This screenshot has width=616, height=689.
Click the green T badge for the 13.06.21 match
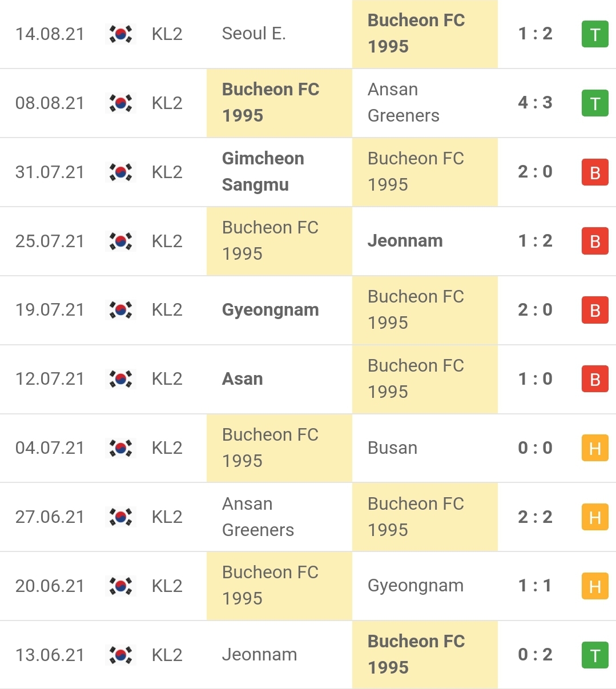click(595, 655)
